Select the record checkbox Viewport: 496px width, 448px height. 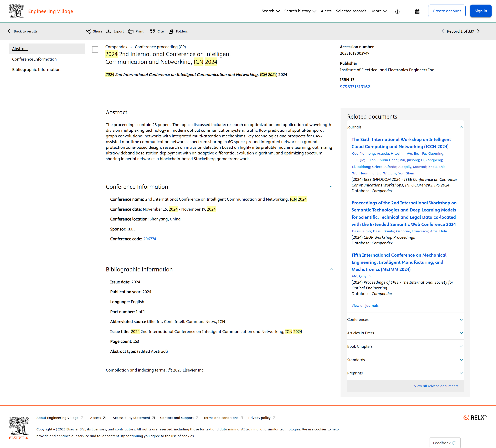95,49
